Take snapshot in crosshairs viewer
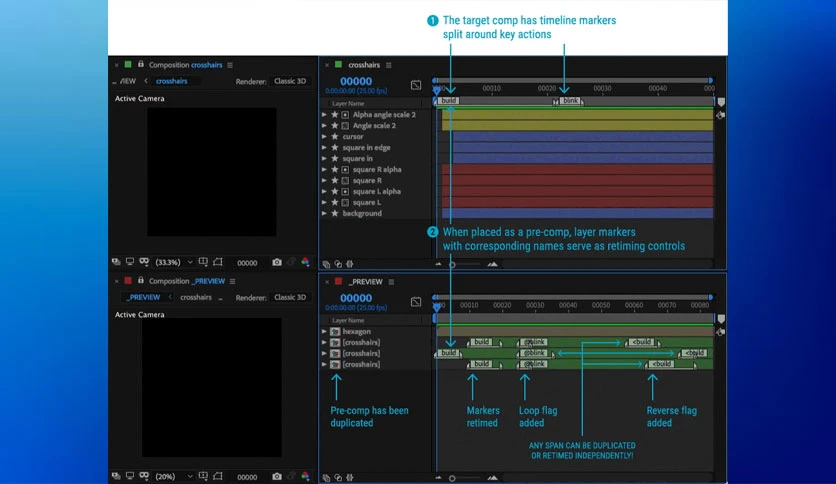Image resolution: width=836 pixels, height=484 pixels. (x=277, y=262)
